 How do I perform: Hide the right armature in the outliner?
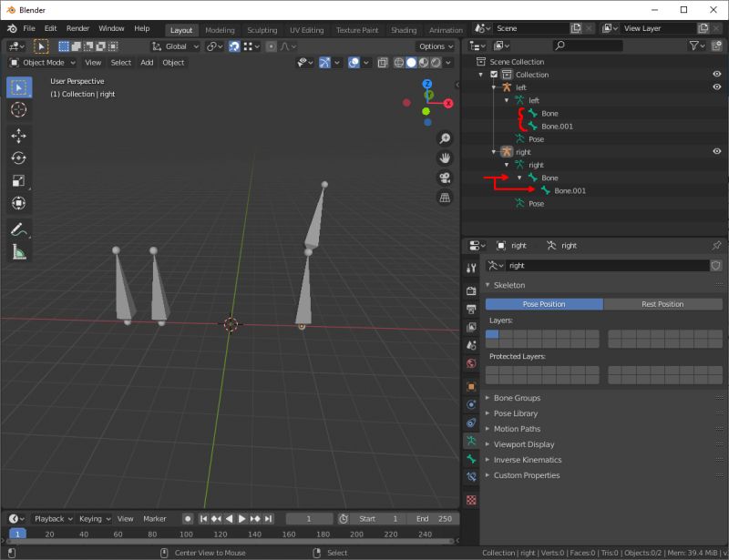[x=716, y=151]
